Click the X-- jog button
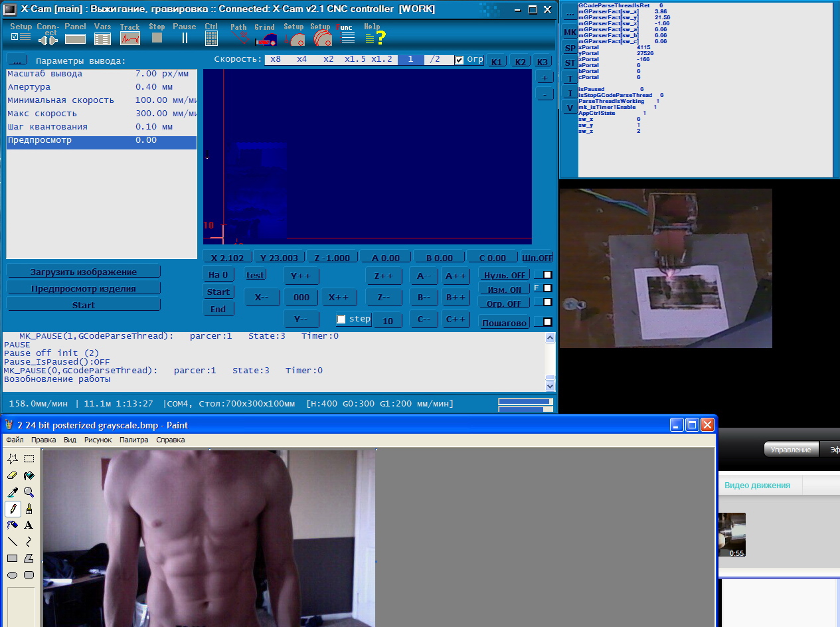 point(262,298)
